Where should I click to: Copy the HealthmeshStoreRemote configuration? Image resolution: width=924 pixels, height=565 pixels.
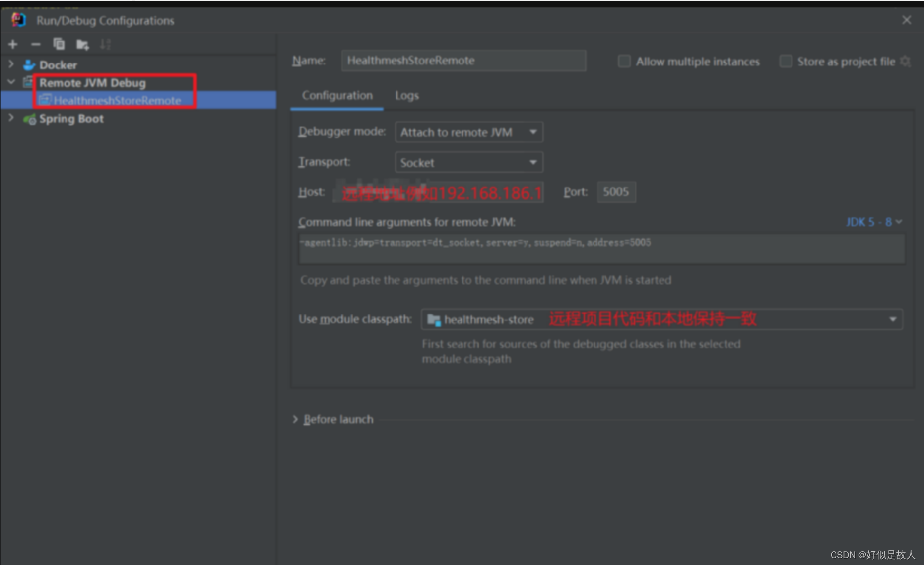point(59,44)
